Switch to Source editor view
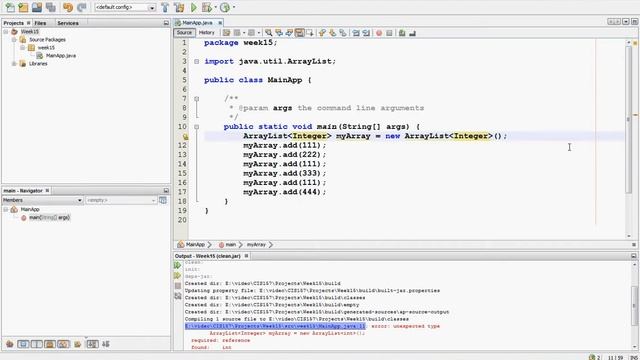The height and width of the screenshot is (360, 640). click(x=184, y=33)
